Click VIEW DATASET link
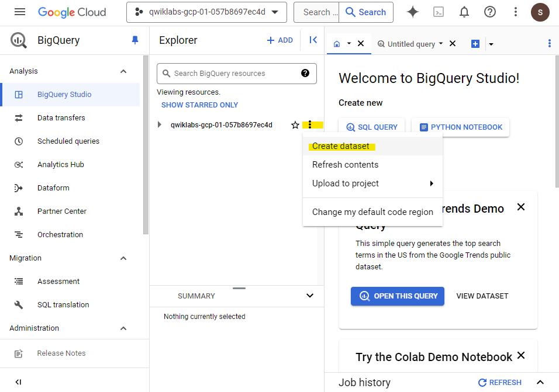 pos(482,296)
